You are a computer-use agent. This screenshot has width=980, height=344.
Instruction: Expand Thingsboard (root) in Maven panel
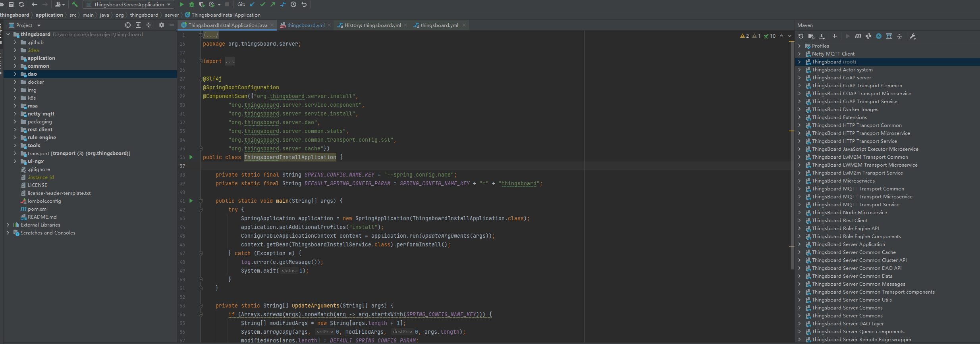(x=799, y=61)
